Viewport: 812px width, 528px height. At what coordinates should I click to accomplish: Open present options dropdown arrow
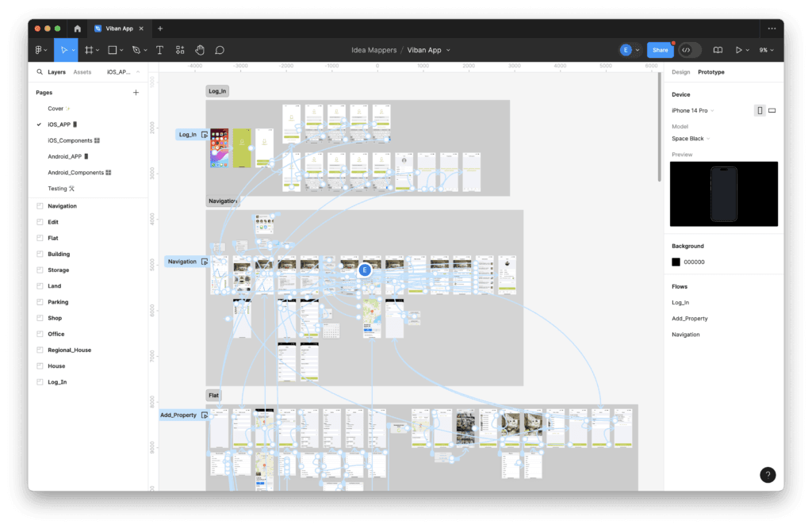coord(747,51)
